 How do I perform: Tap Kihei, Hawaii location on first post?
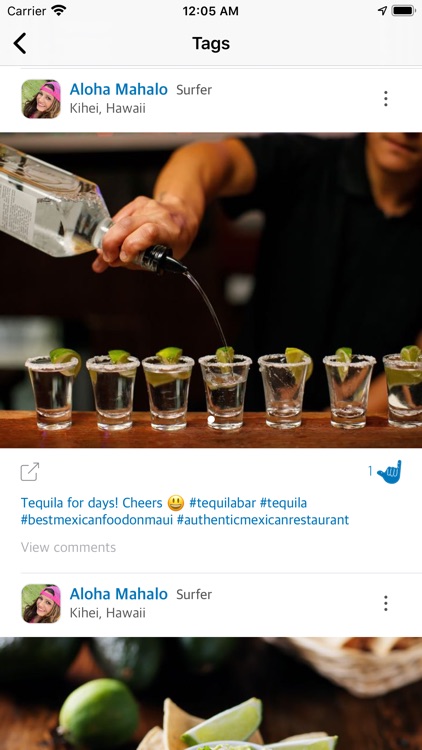coord(108,109)
